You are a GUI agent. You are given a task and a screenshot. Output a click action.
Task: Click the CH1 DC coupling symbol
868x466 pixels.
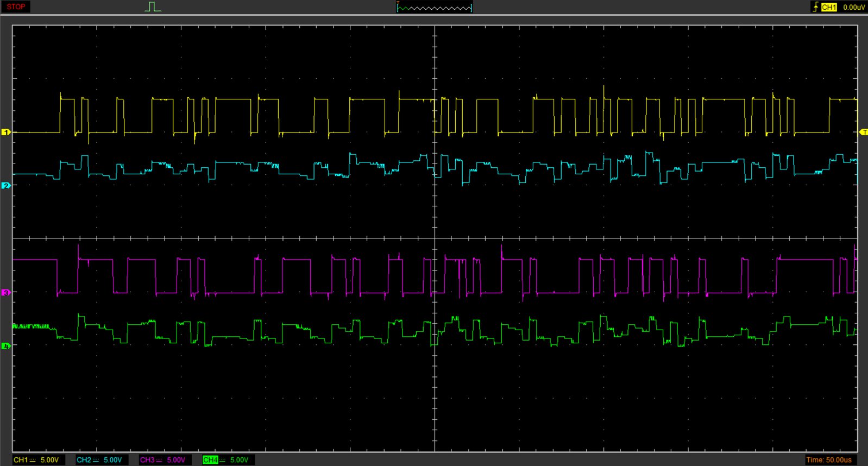(x=33, y=460)
